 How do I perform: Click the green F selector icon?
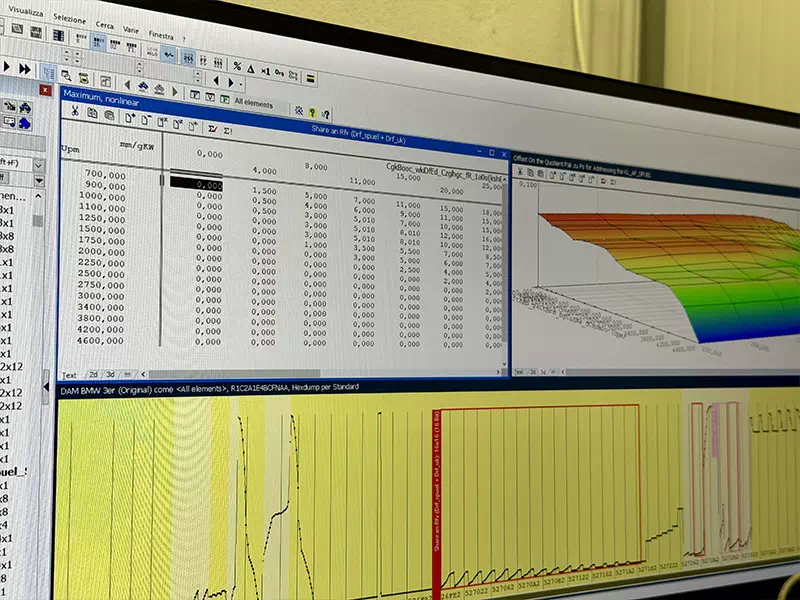point(225,99)
